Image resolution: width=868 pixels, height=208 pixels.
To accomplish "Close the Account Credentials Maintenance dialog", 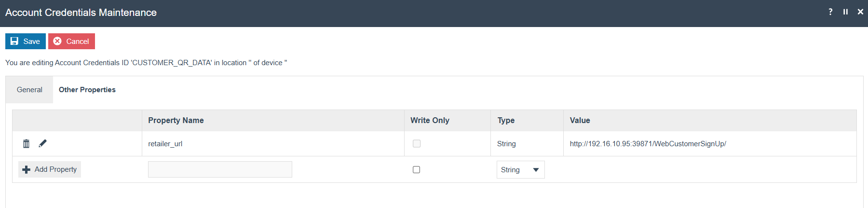I will tap(860, 12).
